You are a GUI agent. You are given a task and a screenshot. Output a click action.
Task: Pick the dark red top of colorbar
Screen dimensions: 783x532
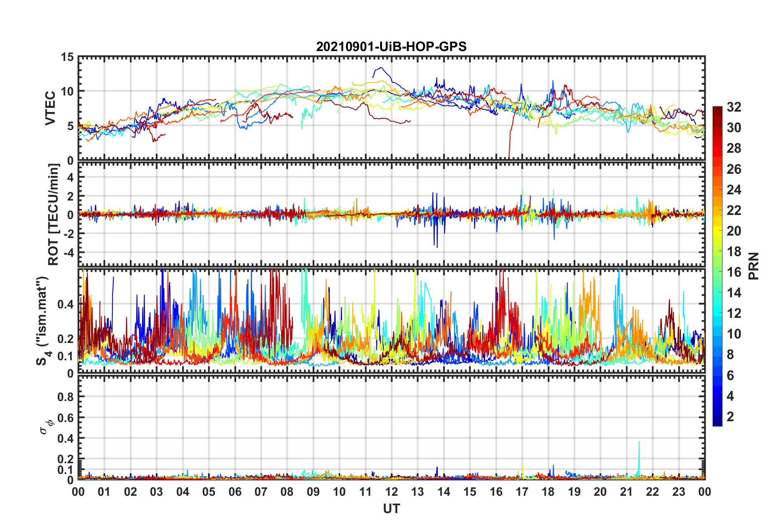718,110
